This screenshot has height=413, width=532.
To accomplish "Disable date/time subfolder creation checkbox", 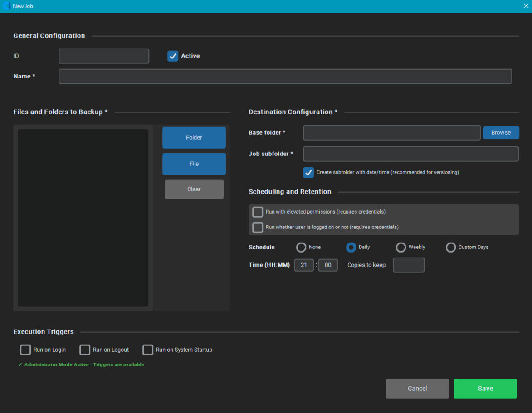I will [308, 173].
